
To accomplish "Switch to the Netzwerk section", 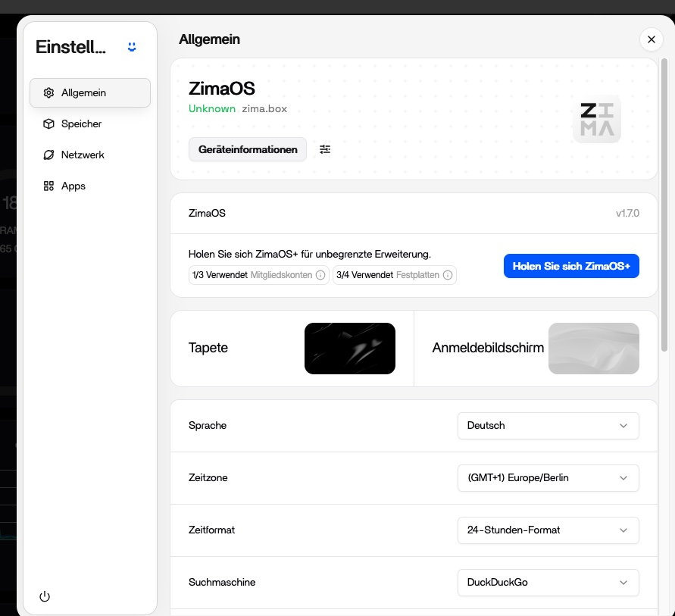I will (90, 155).
